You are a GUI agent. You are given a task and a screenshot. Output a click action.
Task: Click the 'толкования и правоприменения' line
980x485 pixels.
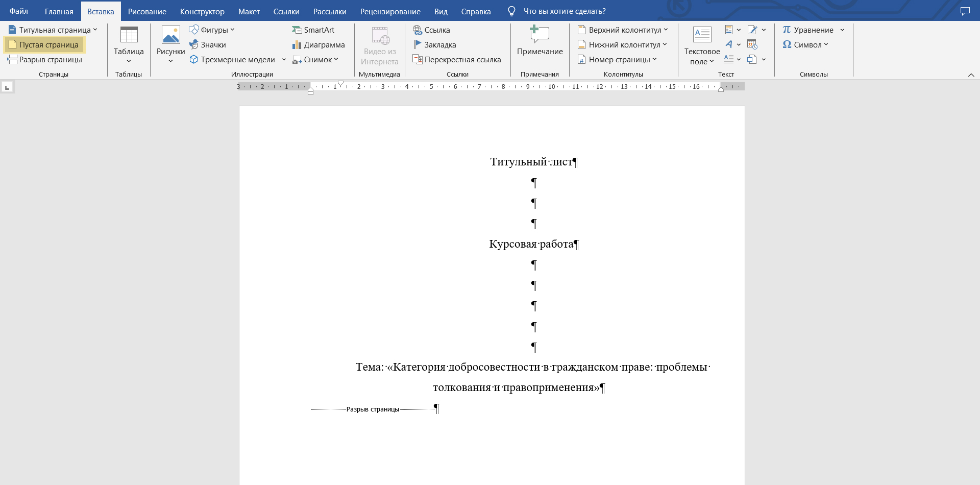pos(519,387)
